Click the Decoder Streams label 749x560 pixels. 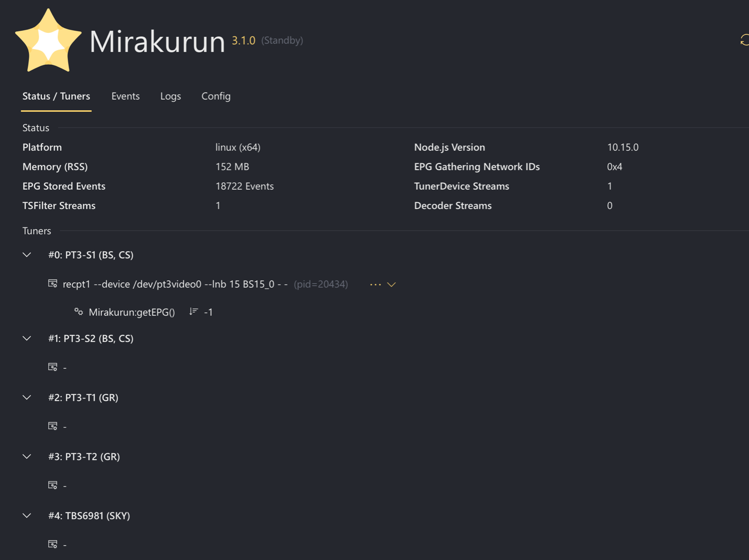(x=453, y=205)
